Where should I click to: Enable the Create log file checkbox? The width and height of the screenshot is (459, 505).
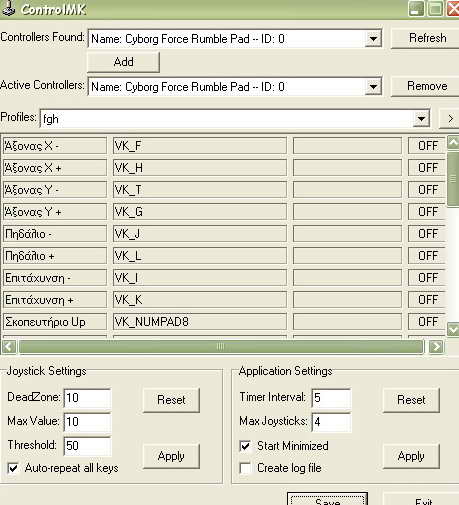click(245, 468)
